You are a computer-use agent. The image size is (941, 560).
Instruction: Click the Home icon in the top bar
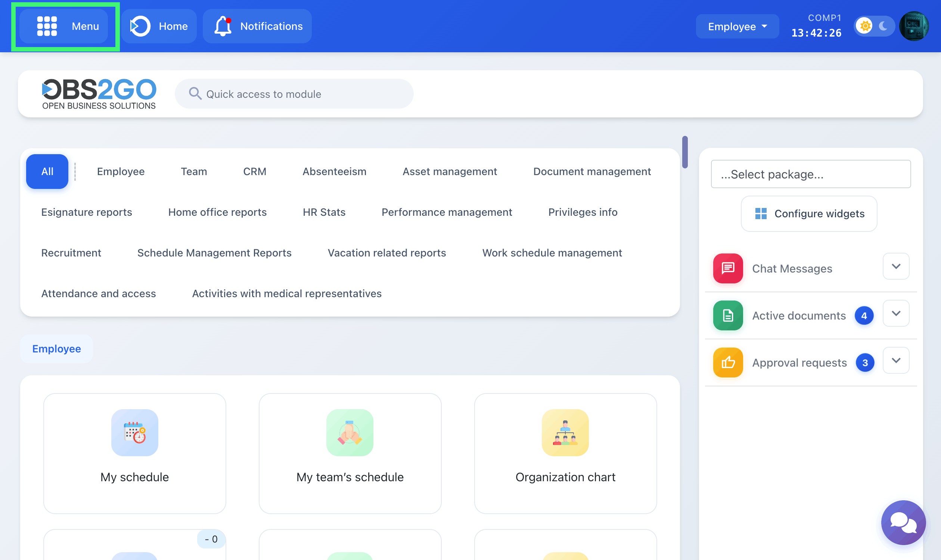[x=140, y=26]
